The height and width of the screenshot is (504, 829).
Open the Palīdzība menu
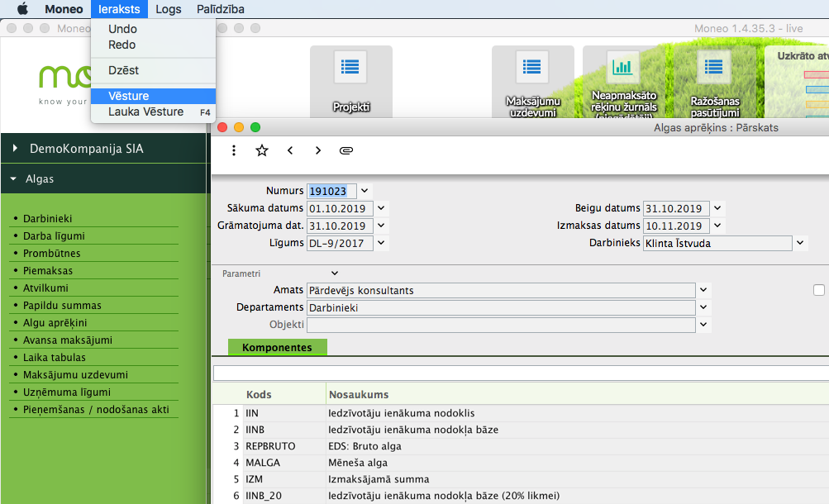click(221, 9)
